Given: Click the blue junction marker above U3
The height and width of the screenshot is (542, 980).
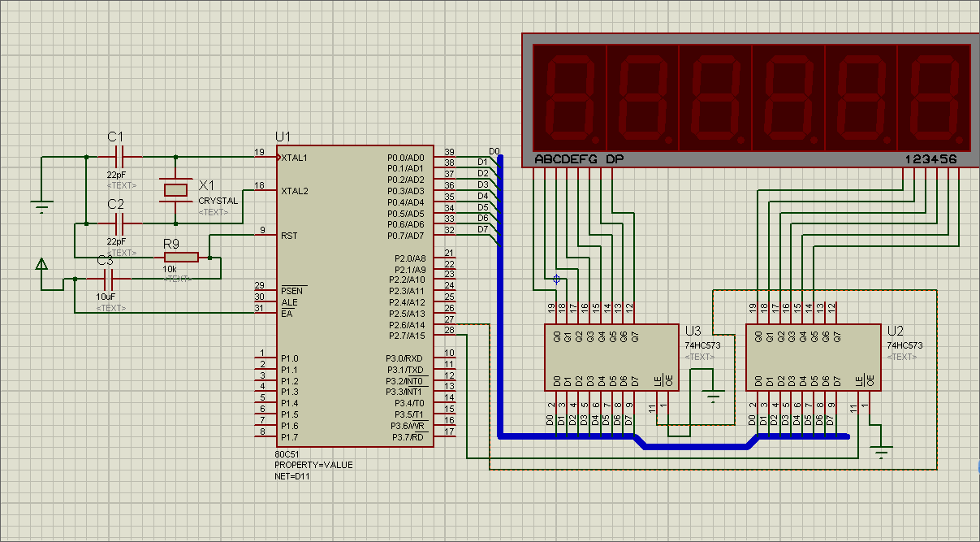Looking at the screenshot, I should 556,279.
